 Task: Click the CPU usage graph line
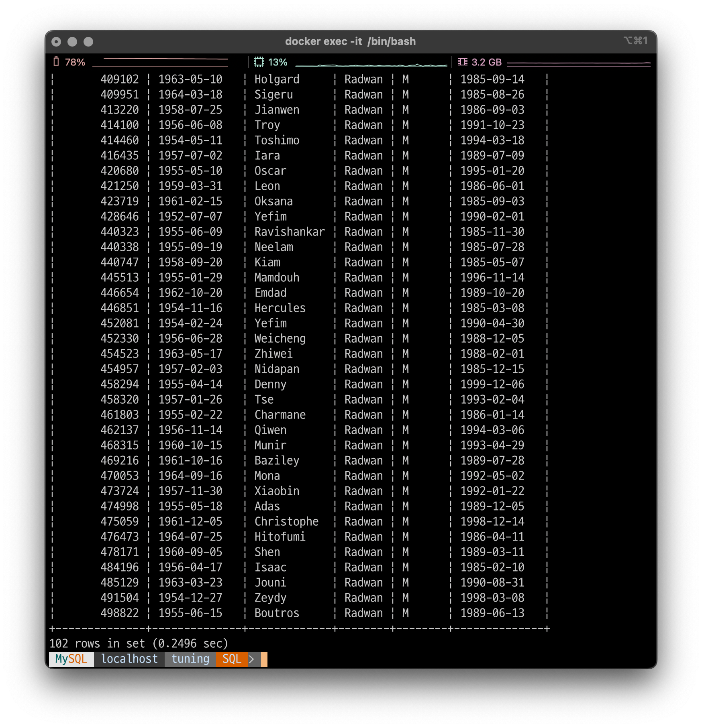[371, 65]
